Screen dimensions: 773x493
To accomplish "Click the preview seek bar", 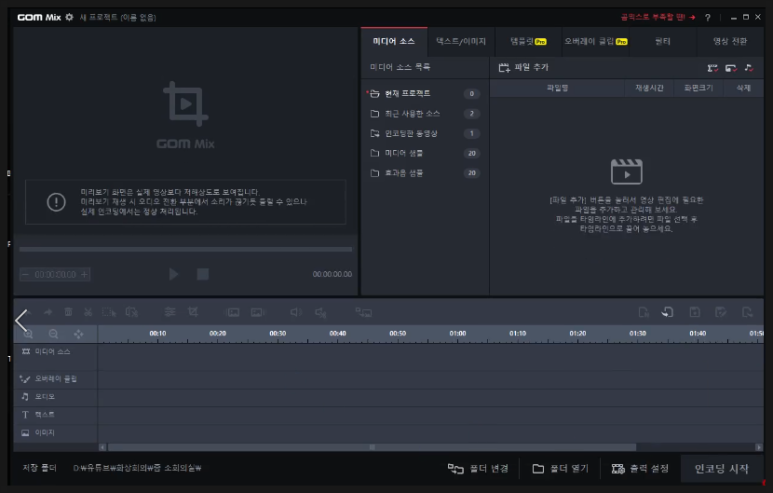I will (x=186, y=249).
